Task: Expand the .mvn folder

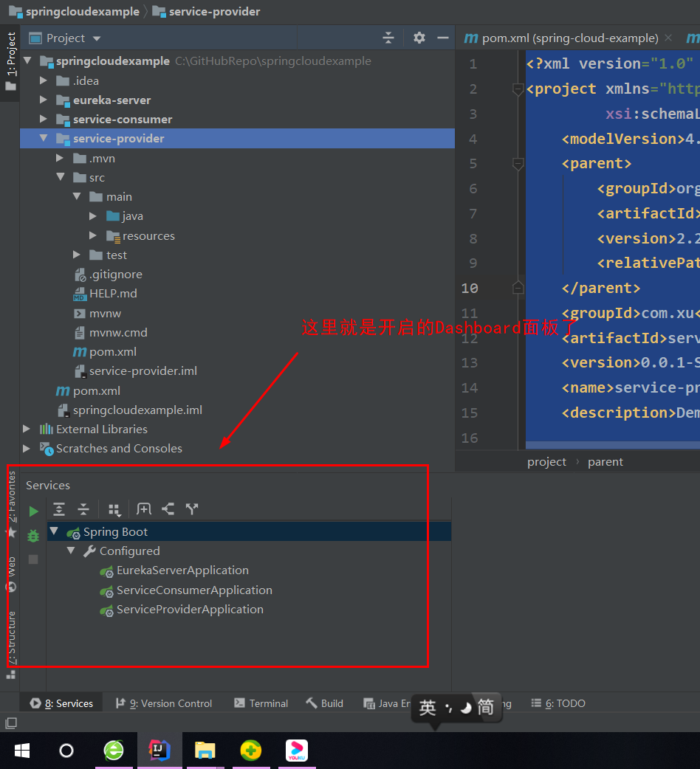Action: (60, 158)
